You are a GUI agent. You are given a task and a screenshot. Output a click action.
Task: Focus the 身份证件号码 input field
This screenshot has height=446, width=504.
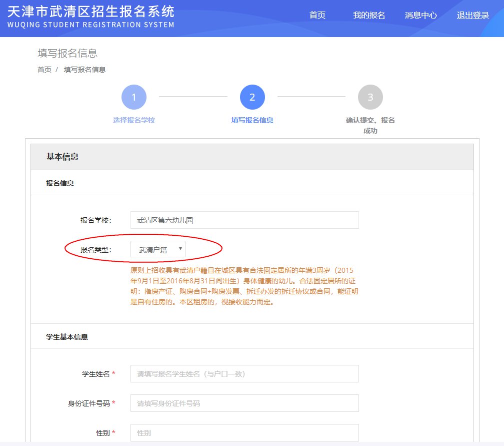244,403
